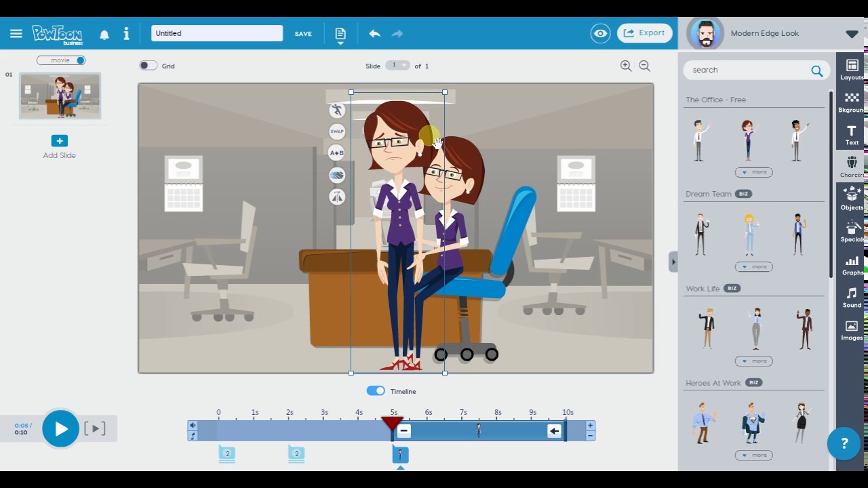Open the effects icon below A to B
The image size is (868, 488).
point(337,175)
